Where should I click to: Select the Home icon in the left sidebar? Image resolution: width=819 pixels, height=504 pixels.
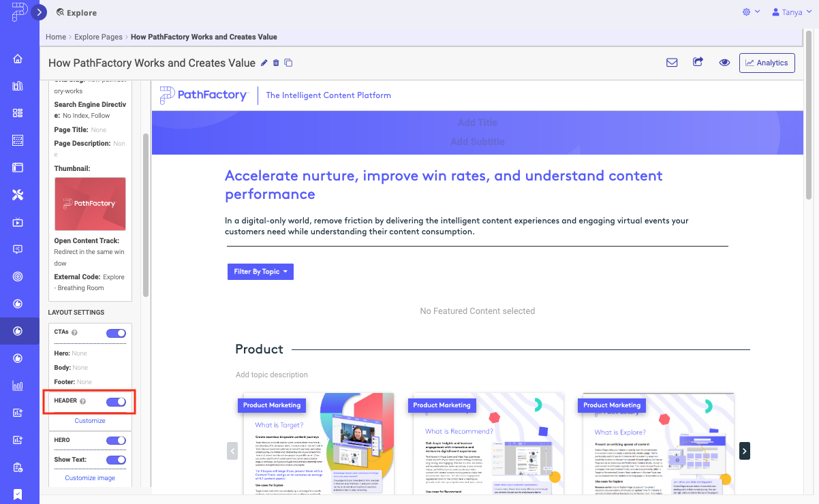click(x=18, y=59)
